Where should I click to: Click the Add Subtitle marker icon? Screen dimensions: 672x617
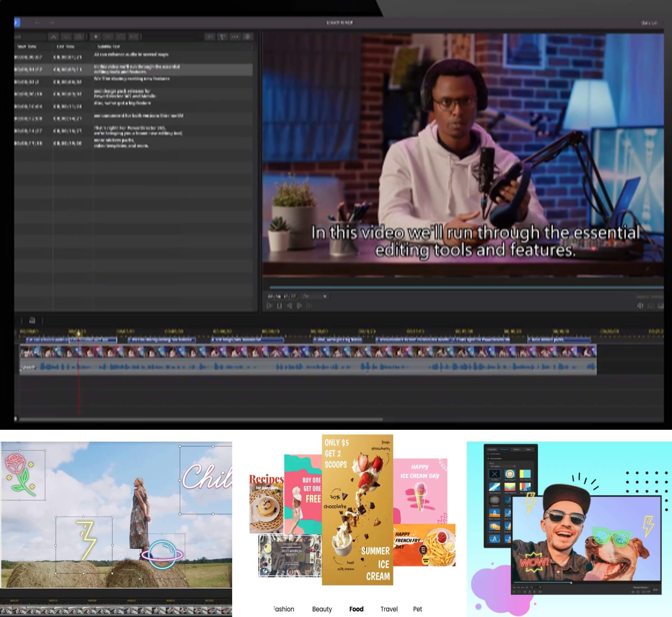[x=95, y=36]
